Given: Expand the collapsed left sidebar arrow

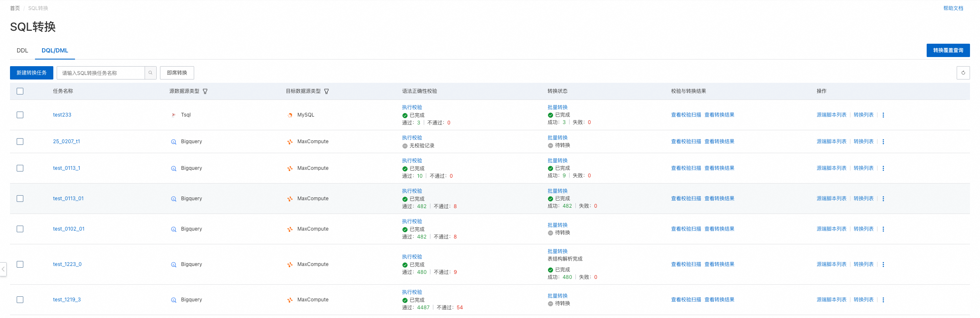Looking at the screenshot, I should coord(3,269).
